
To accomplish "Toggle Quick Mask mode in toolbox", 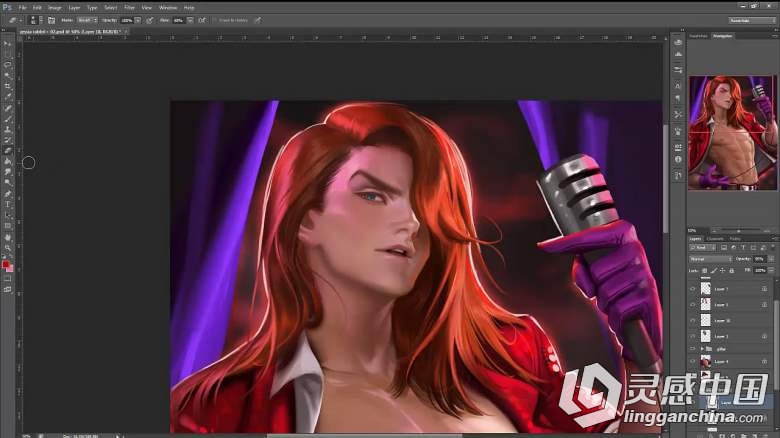I will tap(7, 280).
